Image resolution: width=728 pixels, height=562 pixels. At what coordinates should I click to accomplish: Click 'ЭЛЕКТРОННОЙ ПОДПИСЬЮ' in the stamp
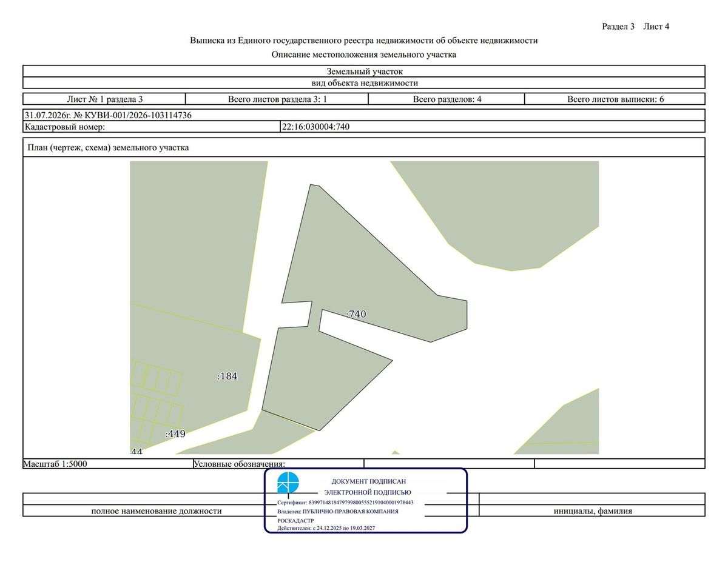pos(368,492)
